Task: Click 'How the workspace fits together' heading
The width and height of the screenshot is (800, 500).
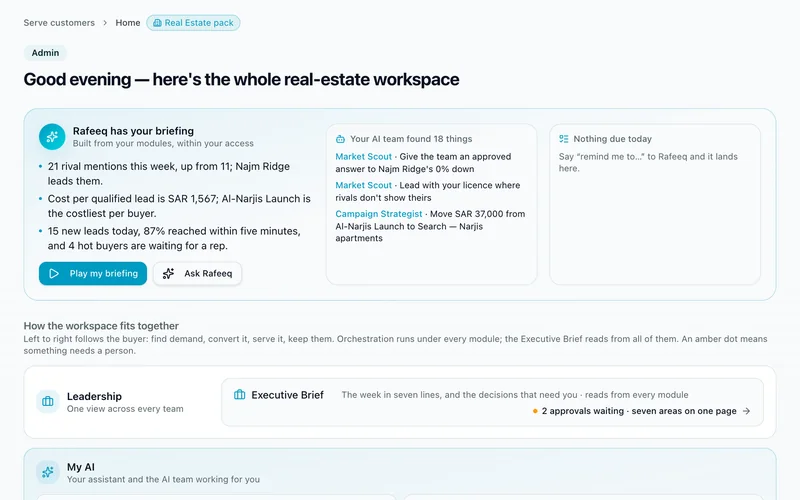Action: (x=101, y=326)
